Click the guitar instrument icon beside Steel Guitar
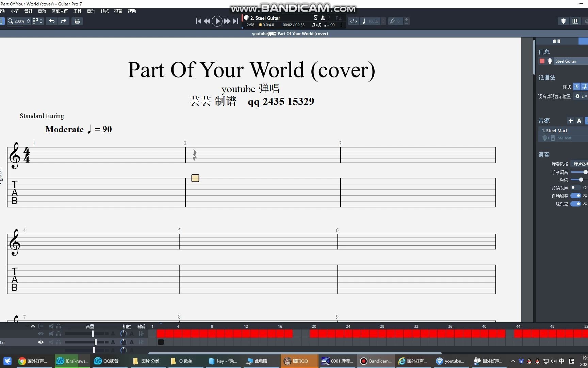Image resolution: width=588 pixels, height=368 pixels. pyautogui.click(x=550, y=61)
